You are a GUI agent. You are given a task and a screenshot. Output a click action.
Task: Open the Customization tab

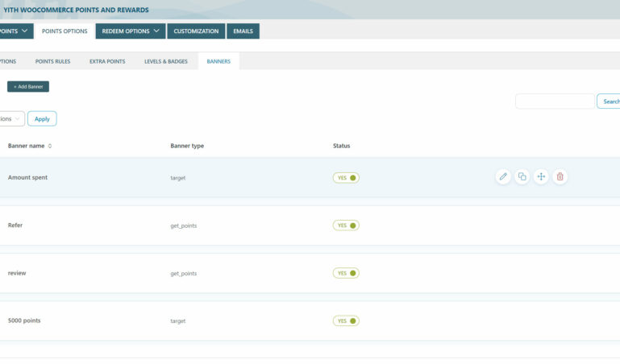coord(196,31)
